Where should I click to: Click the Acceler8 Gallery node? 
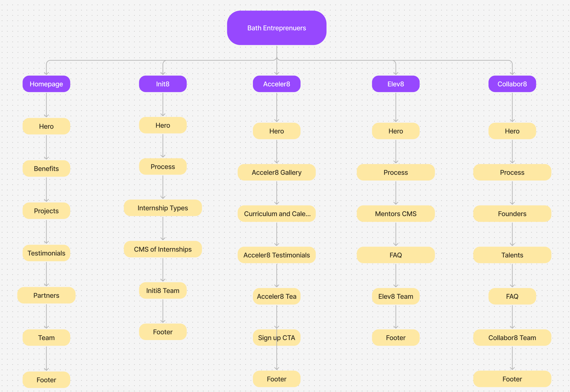point(276,173)
